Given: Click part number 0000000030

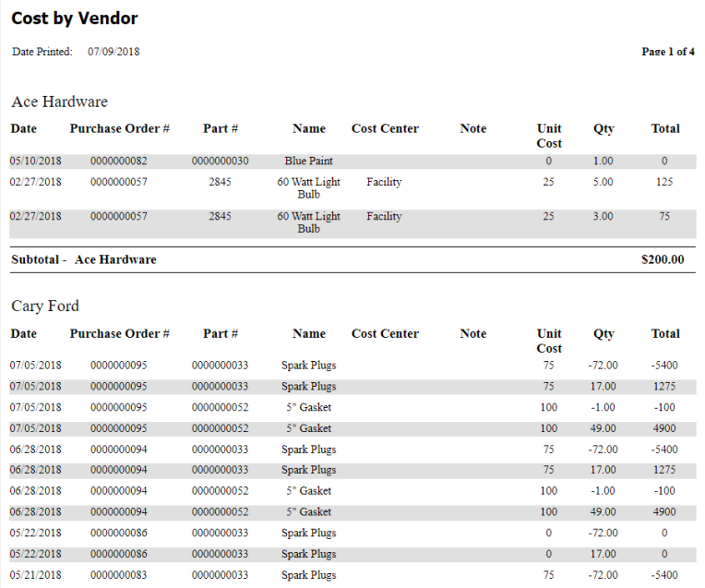Looking at the screenshot, I should 220,162.
